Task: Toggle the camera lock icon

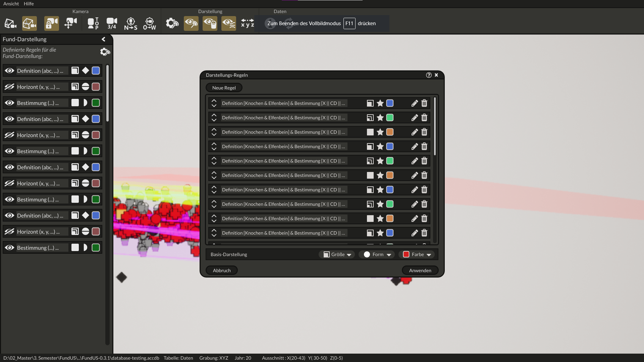Action: 51,23
